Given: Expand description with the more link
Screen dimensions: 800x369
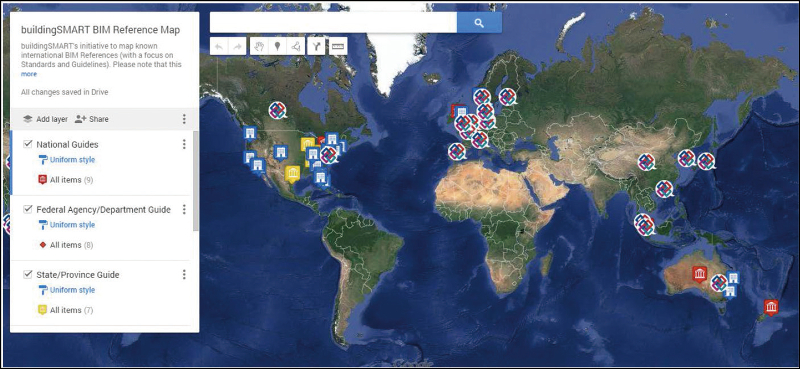Looking at the screenshot, I should 29,74.
